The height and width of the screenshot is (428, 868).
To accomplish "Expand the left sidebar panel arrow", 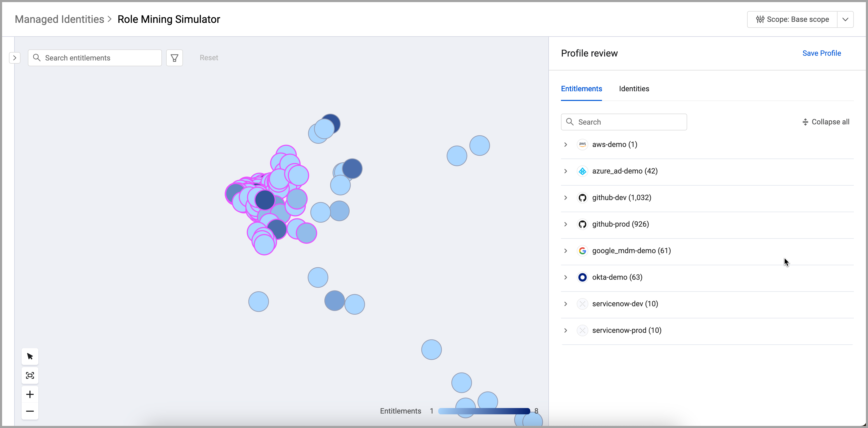I will 14,58.
